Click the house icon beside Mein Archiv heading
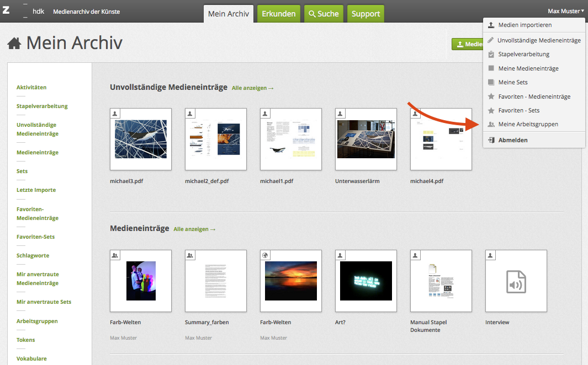 (14, 44)
